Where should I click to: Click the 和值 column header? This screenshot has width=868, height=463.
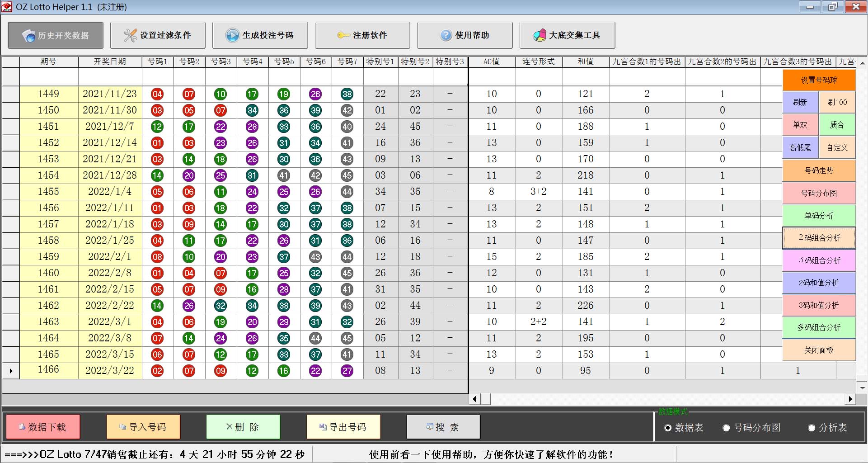[x=586, y=61]
